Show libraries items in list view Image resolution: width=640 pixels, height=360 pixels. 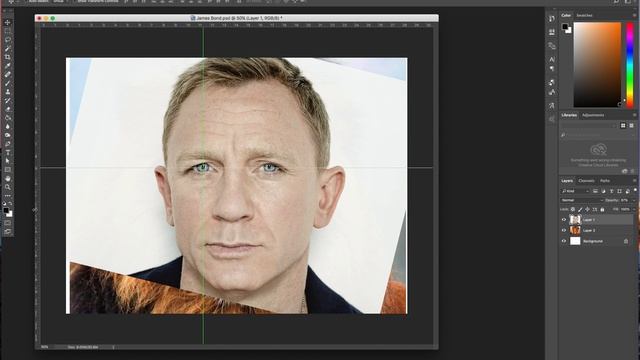point(631,125)
